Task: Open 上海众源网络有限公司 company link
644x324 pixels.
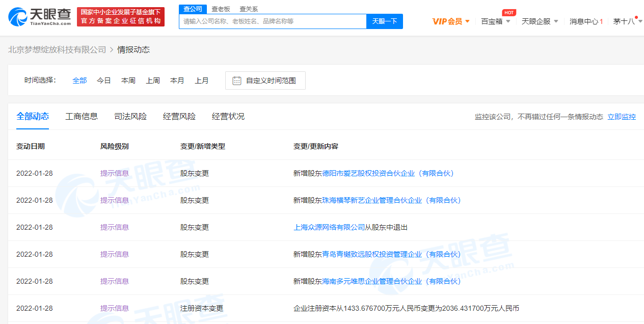Action: pos(329,227)
